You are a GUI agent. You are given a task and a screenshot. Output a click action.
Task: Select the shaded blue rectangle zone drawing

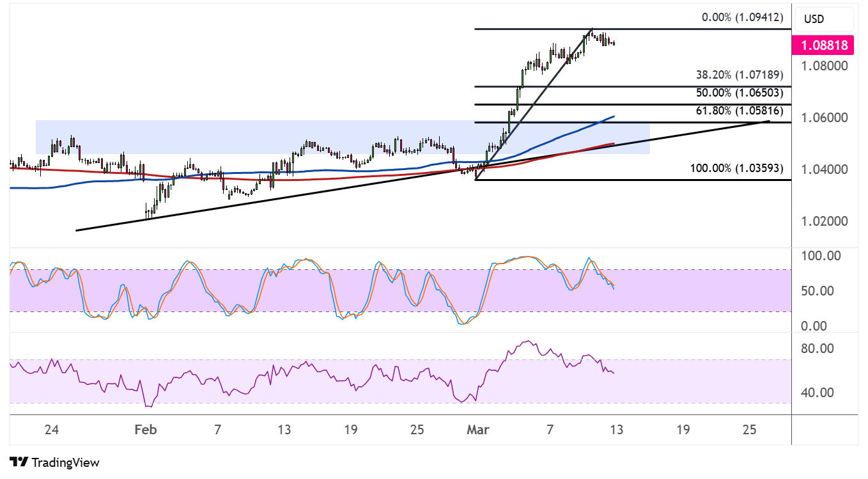click(343, 137)
